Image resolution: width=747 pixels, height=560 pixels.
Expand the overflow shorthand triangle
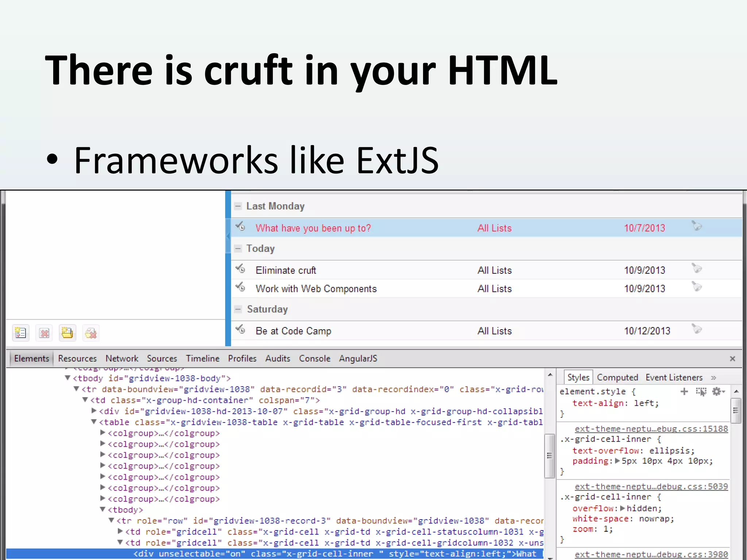point(623,508)
